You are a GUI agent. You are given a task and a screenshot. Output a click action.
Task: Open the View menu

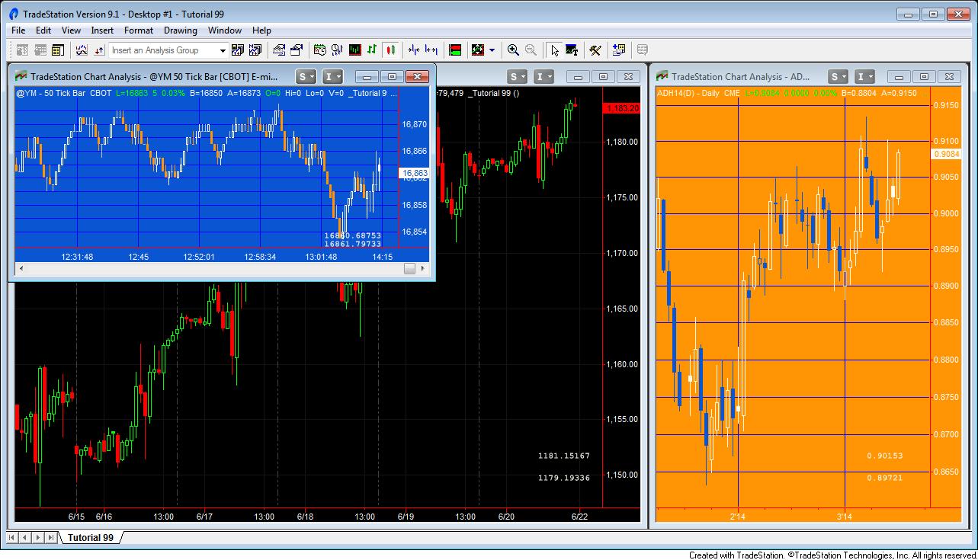point(71,30)
